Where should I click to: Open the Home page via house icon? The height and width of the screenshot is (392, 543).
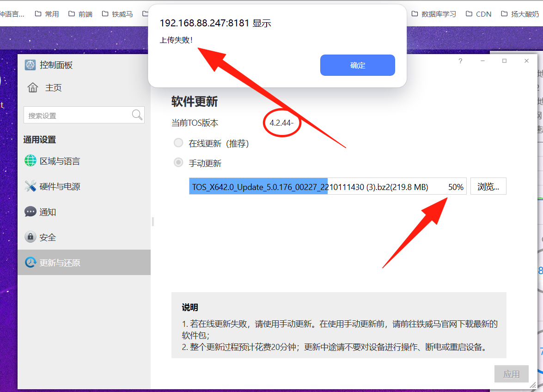point(32,88)
